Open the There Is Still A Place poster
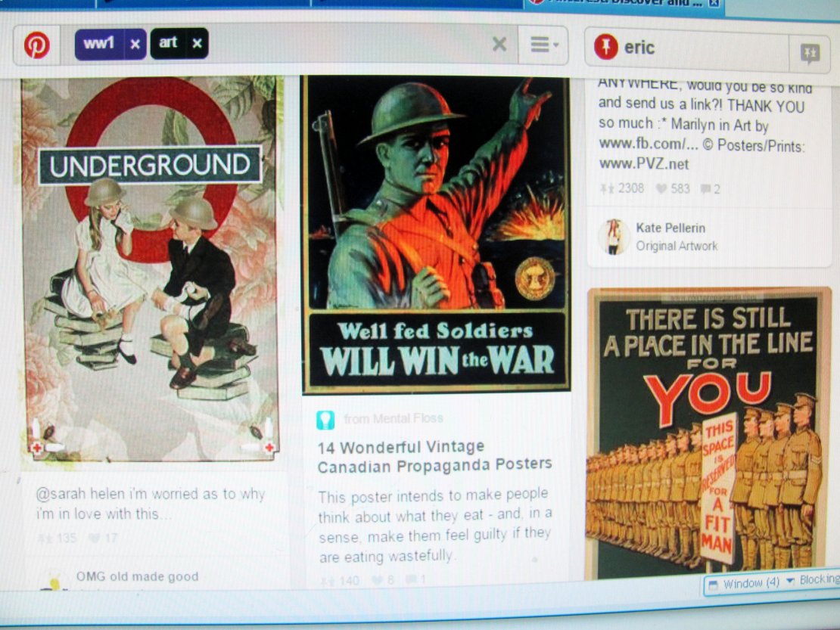 (711, 433)
